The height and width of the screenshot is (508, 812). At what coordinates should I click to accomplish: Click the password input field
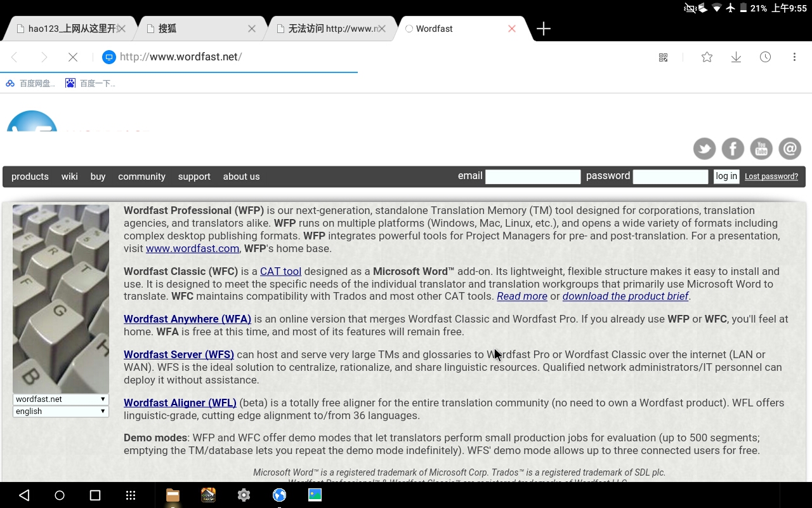[671, 177]
